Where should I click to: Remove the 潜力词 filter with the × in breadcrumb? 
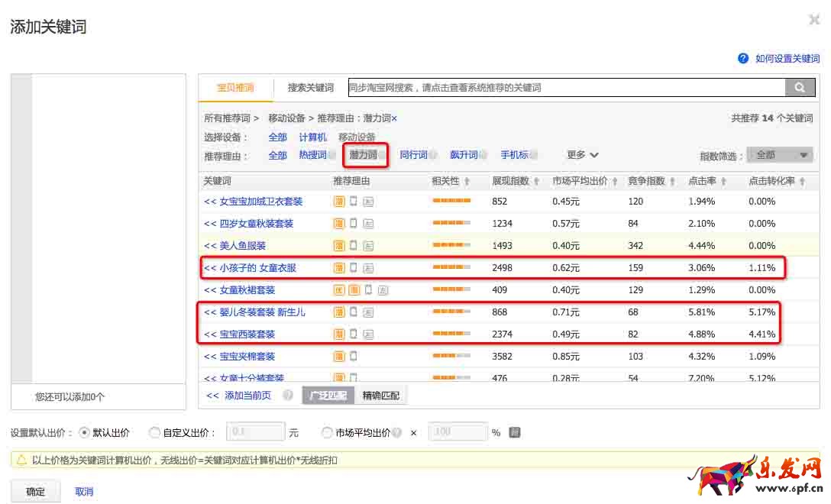[x=394, y=118]
